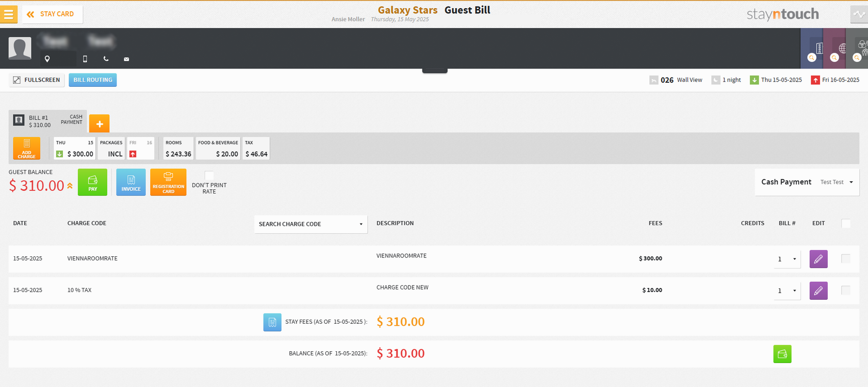The height and width of the screenshot is (387, 868).
Task: Open Bill Routing
Action: (x=92, y=80)
